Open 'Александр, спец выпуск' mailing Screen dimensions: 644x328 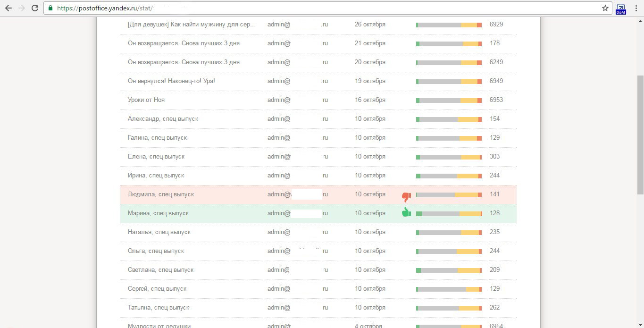tap(163, 119)
